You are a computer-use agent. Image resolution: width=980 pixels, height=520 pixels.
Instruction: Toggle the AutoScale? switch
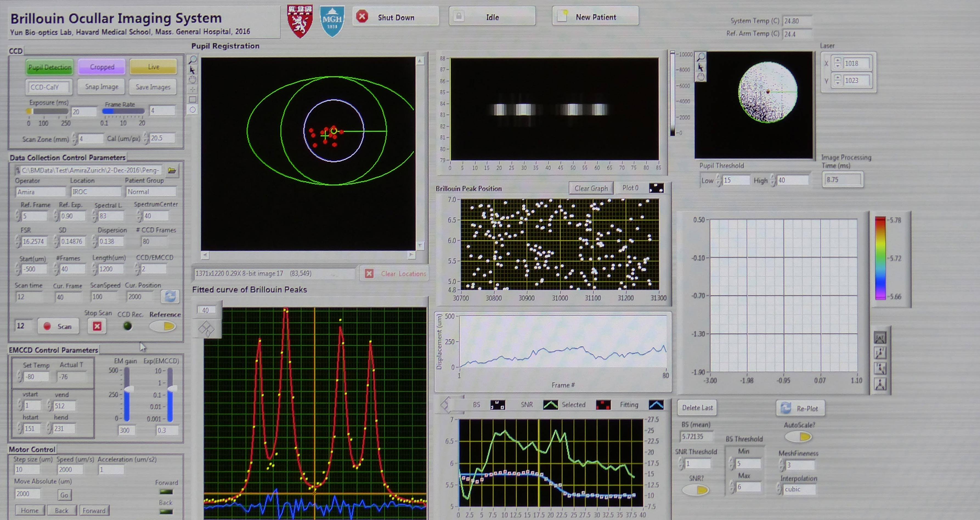pyautogui.click(x=798, y=437)
